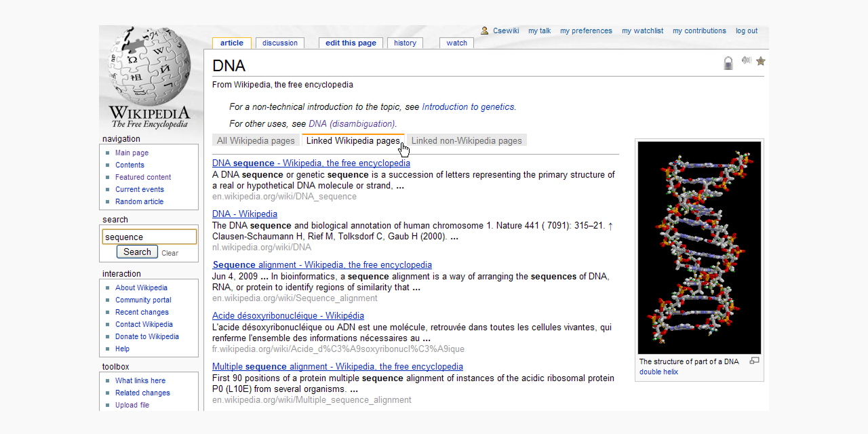Screen dimensions: 868x434
Task: Select All Wikipedia pages results tab
Action: click(256, 140)
